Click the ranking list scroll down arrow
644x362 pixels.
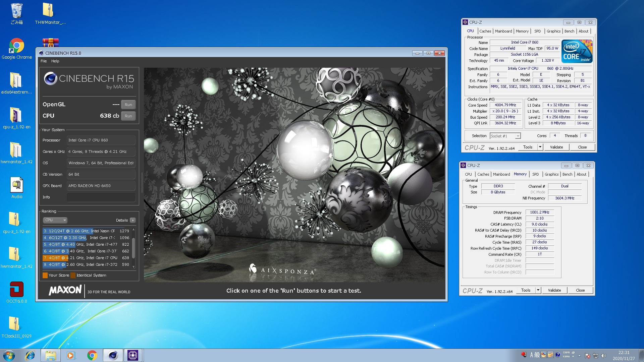tap(133, 267)
